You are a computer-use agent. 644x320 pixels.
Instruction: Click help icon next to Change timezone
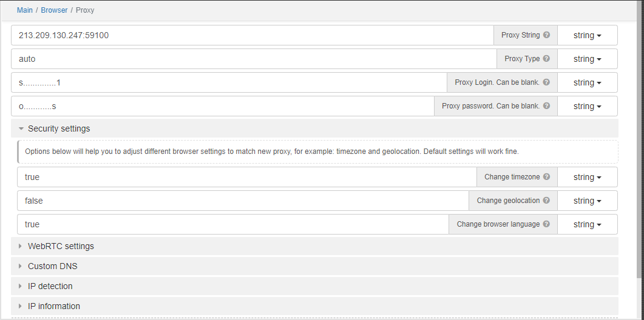click(x=546, y=177)
